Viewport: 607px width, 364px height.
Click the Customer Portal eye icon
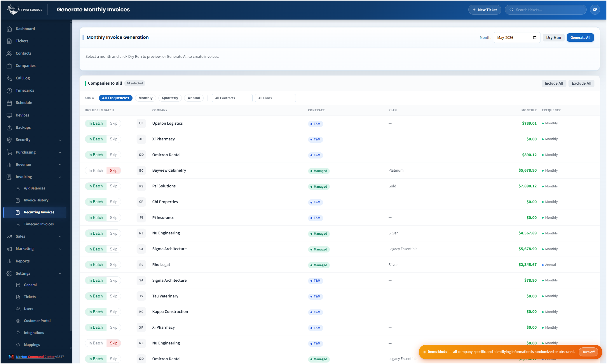[x=18, y=321]
